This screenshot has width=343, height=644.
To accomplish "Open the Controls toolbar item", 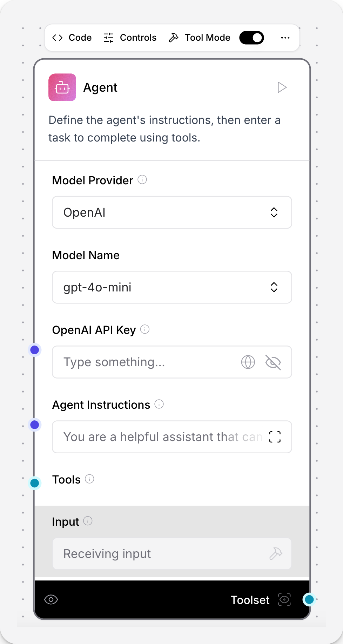I will click(x=130, y=38).
